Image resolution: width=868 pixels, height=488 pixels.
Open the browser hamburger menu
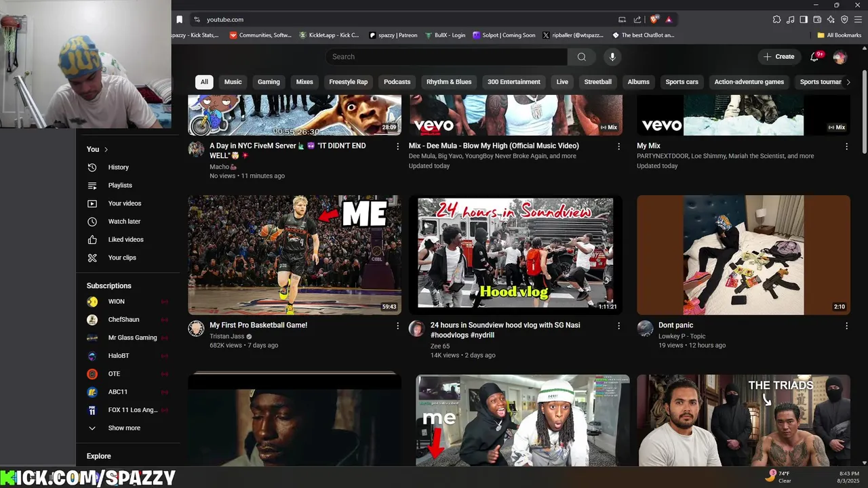[858, 20]
